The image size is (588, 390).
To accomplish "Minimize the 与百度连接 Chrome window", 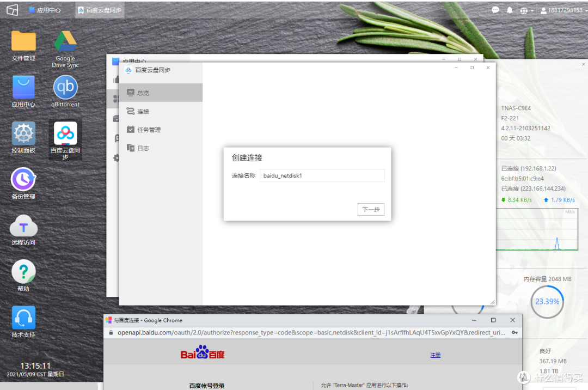I will (x=474, y=320).
